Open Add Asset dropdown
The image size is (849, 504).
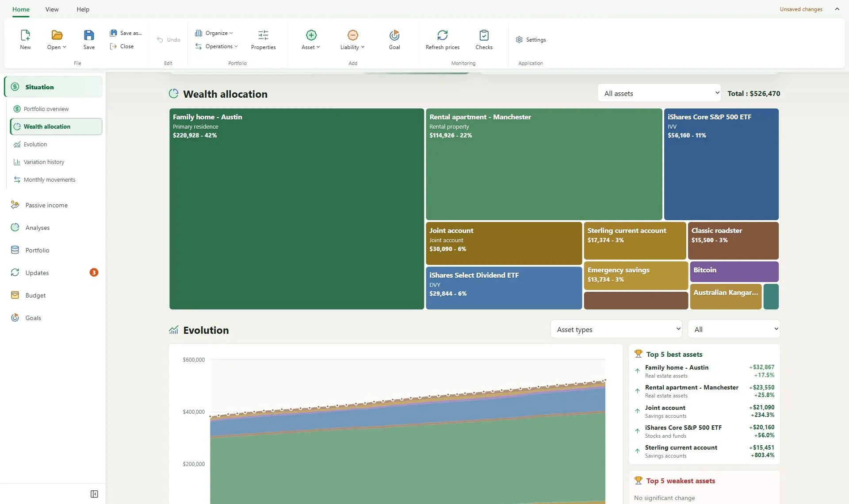pyautogui.click(x=311, y=39)
